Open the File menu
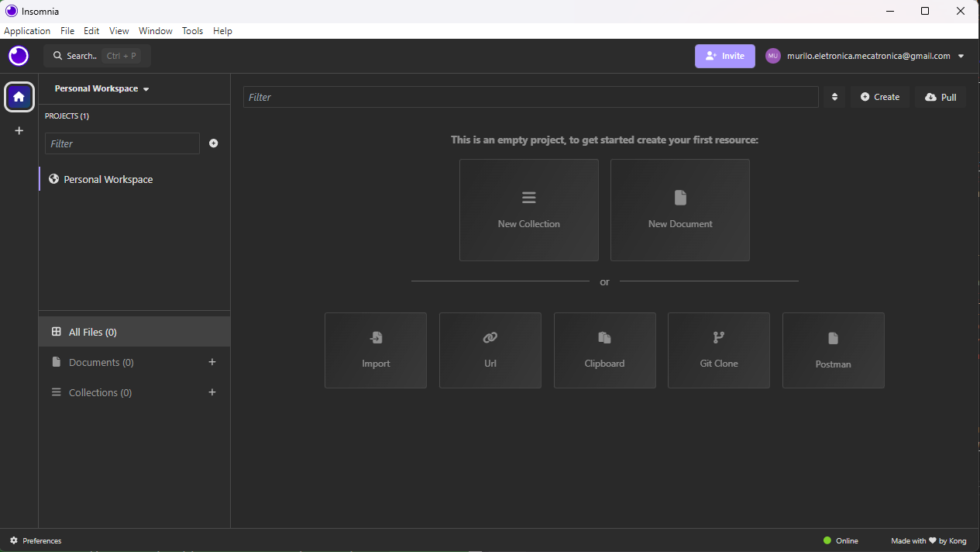The height and width of the screenshot is (552, 980). [67, 31]
